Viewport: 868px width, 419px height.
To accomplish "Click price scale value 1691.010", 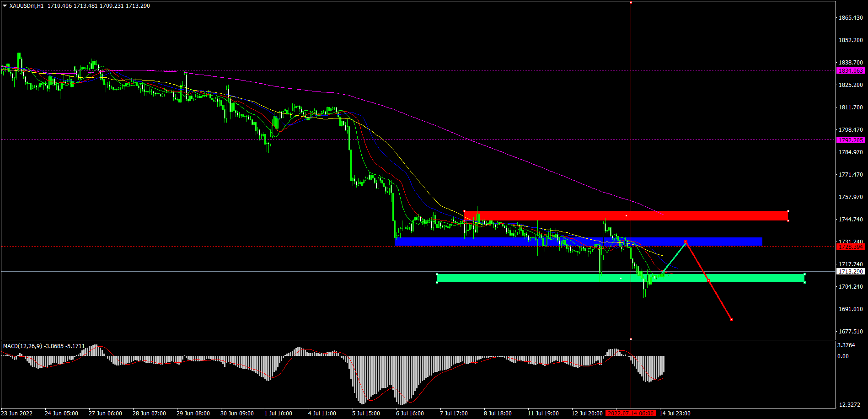I will click(851, 309).
